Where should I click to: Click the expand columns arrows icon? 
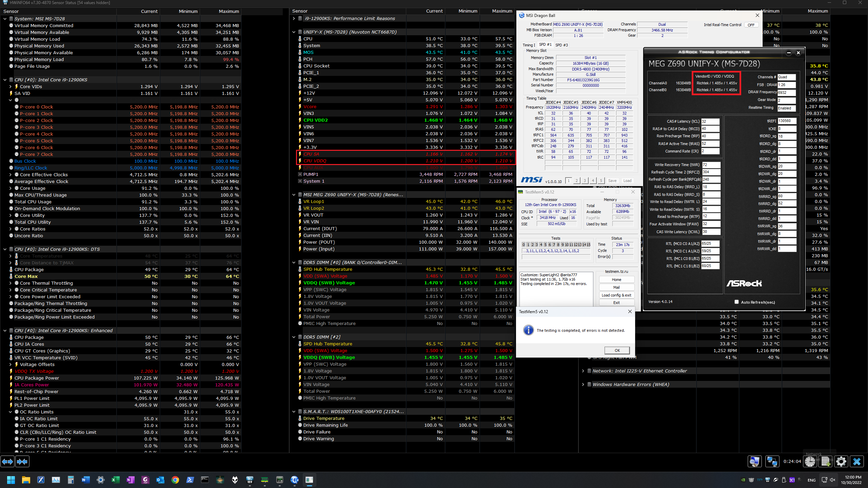pos(7,461)
